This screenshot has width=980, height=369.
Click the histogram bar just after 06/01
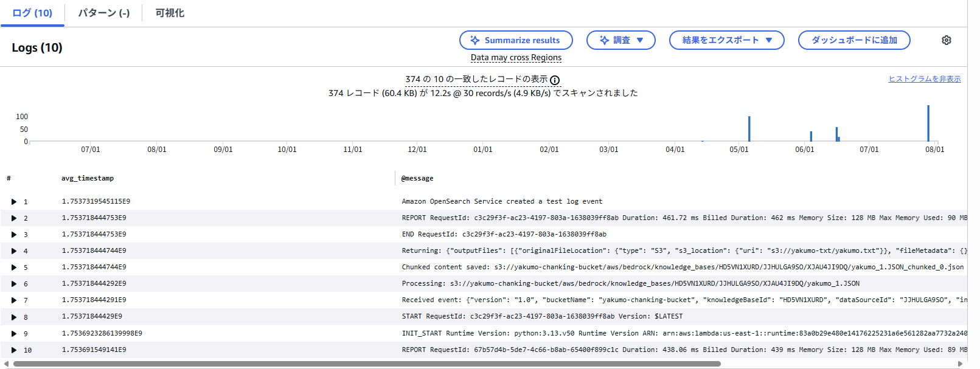pos(811,136)
